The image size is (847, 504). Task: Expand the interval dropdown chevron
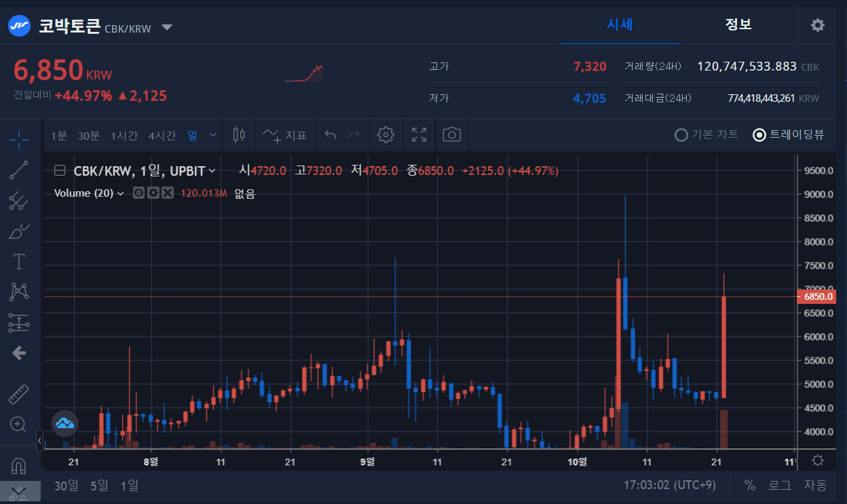213,135
